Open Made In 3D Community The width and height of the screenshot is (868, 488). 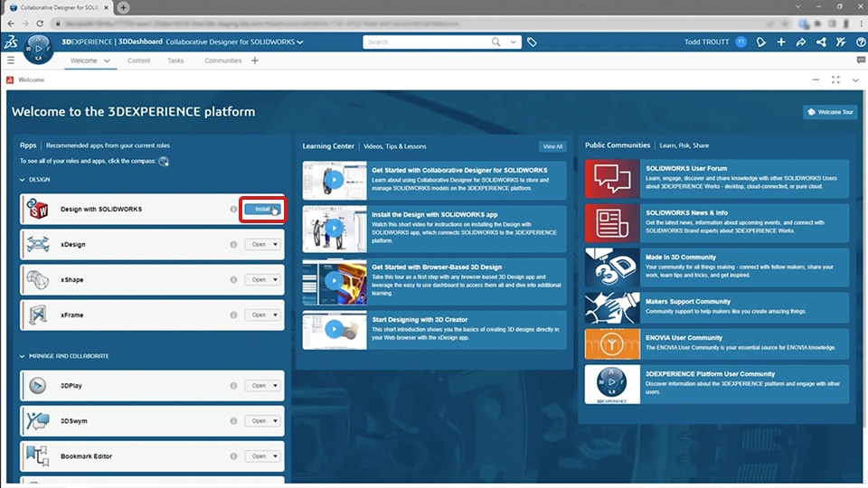[x=716, y=267]
